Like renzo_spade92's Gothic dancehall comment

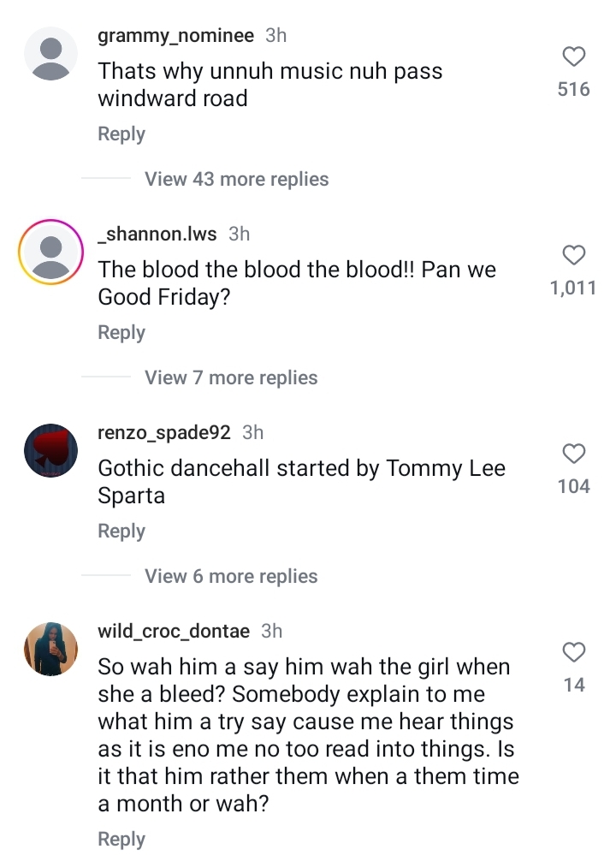573,454
